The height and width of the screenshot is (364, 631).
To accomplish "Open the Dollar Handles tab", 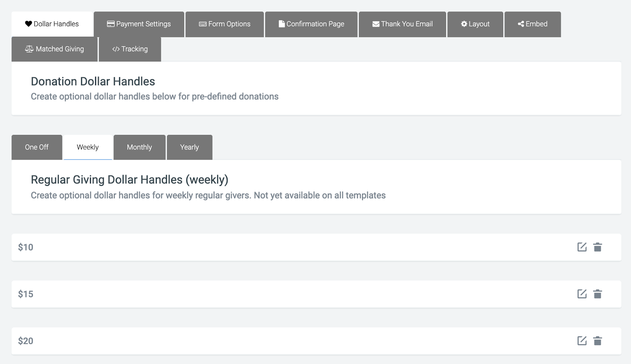I will pyautogui.click(x=52, y=24).
